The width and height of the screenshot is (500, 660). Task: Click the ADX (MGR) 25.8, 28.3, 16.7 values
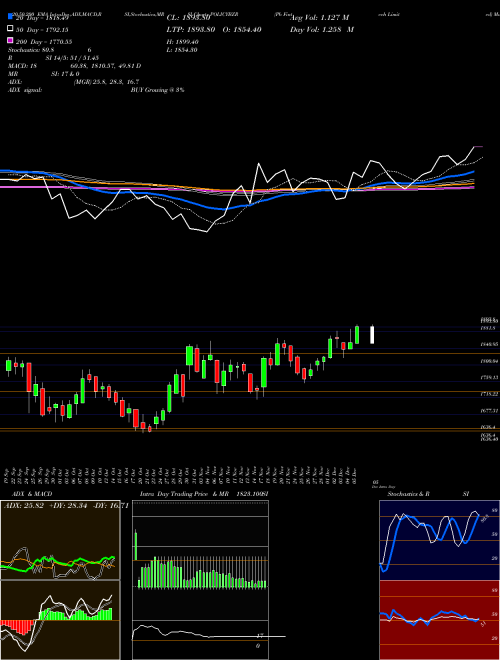click(x=106, y=82)
